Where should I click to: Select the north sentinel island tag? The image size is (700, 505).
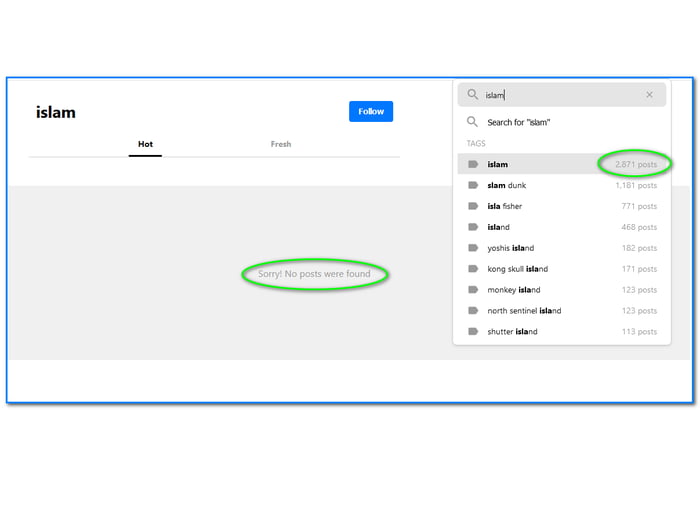pos(524,311)
